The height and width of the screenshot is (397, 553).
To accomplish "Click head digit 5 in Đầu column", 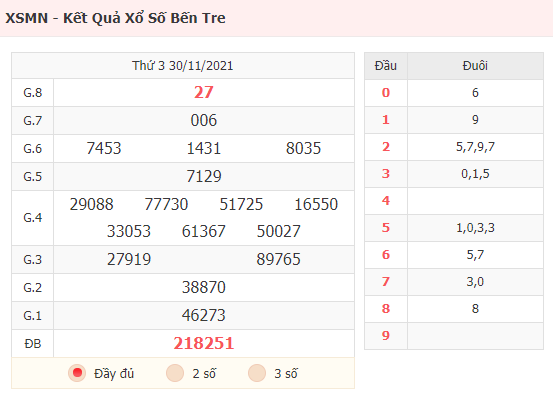I will (x=386, y=227).
